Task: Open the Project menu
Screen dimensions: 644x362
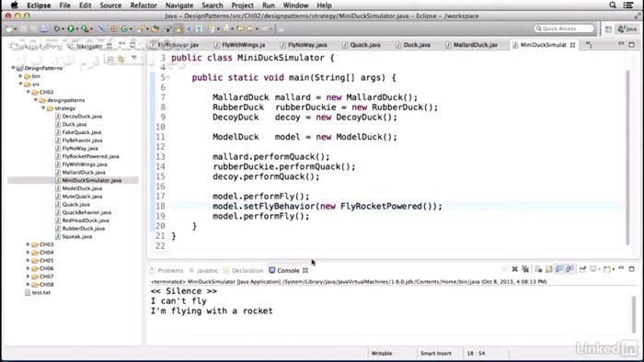Action: (242, 6)
